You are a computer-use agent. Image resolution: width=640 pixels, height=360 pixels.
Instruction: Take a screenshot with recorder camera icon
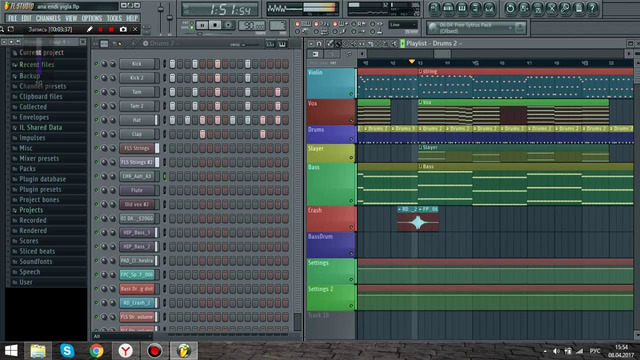(123, 29)
